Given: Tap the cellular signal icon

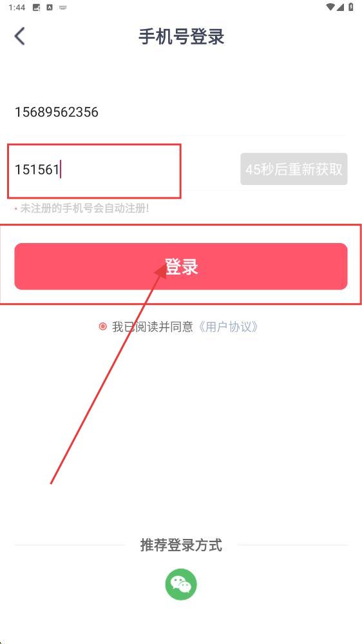Looking at the screenshot, I should (x=341, y=7).
